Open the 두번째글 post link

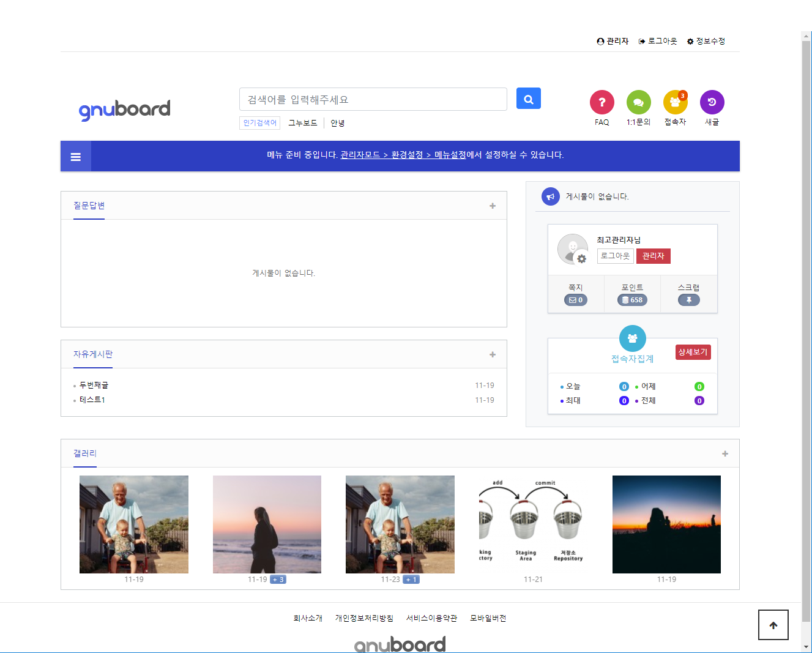pyautogui.click(x=94, y=385)
